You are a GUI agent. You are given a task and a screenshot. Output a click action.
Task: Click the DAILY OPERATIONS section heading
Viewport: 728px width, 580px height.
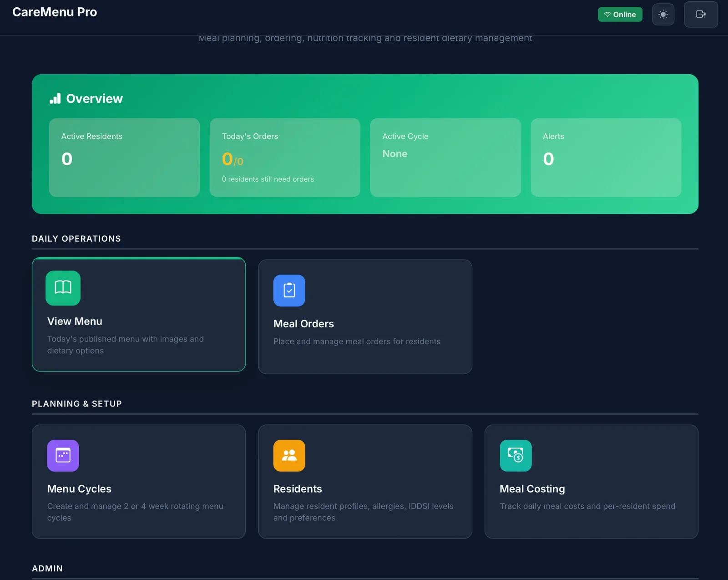76,239
